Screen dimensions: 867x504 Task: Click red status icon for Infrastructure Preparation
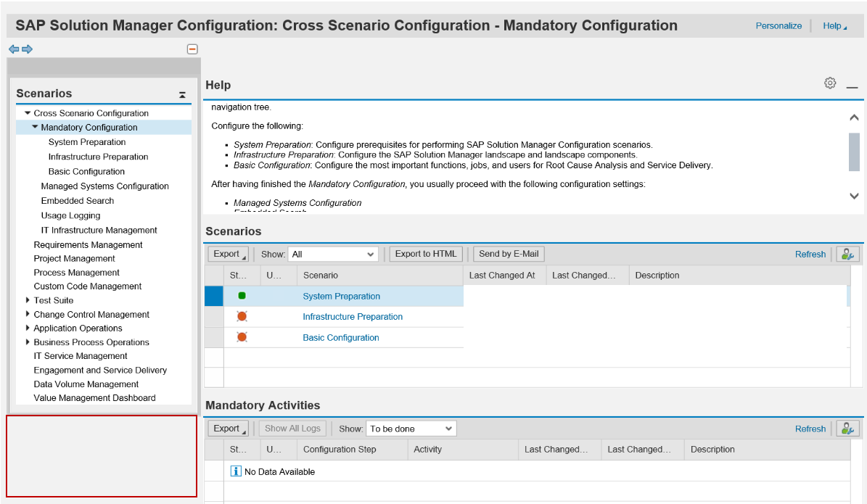point(242,317)
